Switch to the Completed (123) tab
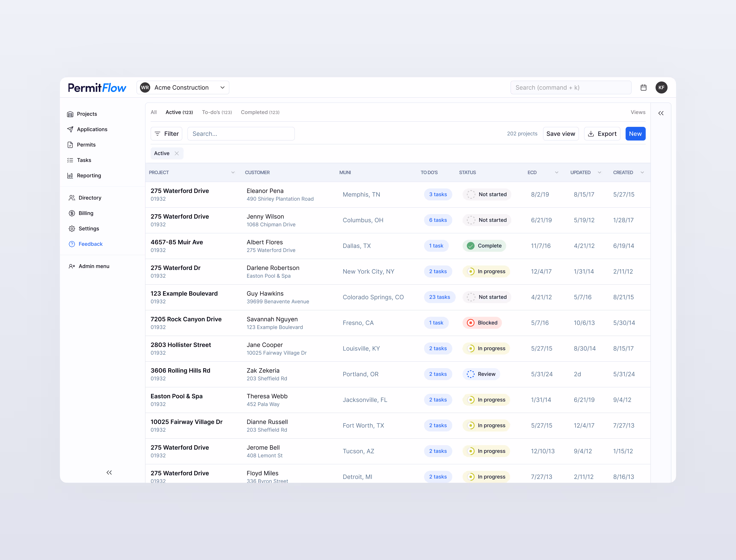This screenshot has height=560, width=736. click(260, 112)
